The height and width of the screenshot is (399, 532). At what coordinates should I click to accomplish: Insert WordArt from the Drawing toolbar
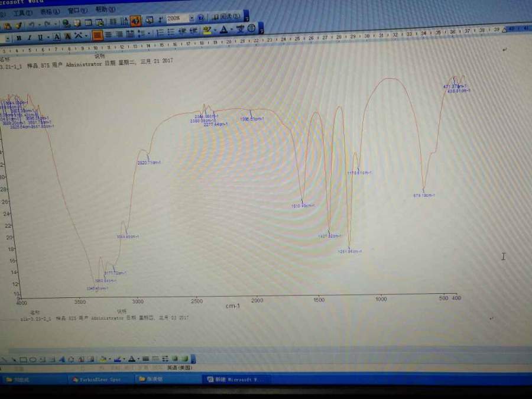62,359
